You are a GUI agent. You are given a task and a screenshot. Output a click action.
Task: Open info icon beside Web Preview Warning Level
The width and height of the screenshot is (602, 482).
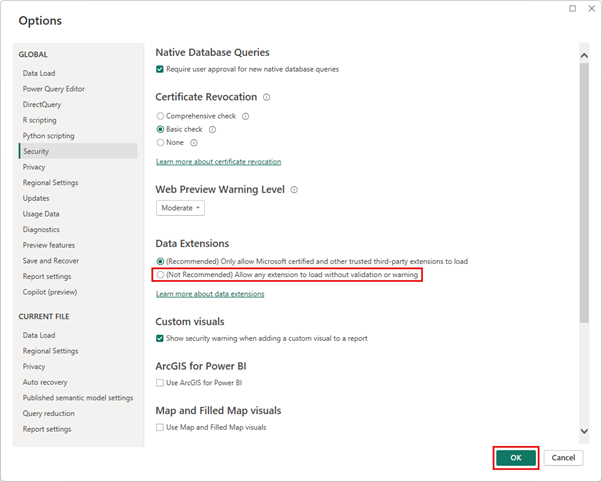[x=294, y=190]
